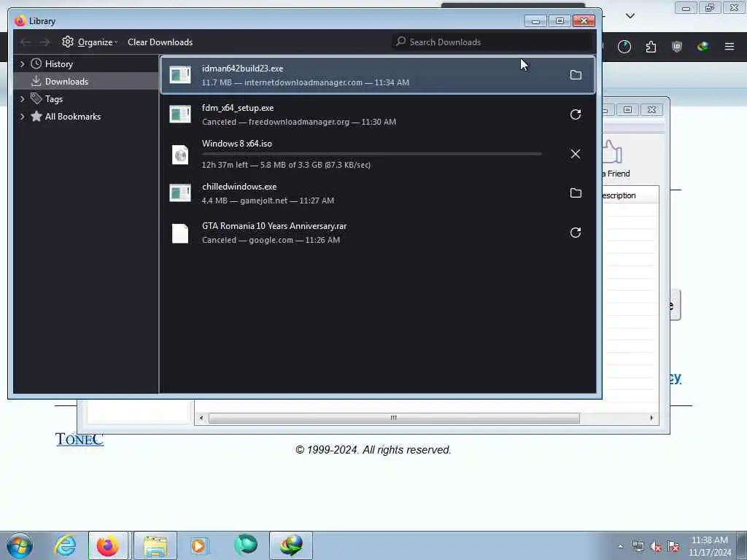The width and height of the screenshot is (747, 560).
Task: Click the green round app taskbar icon
Action: pyautogui.click(x=246, y=545)
